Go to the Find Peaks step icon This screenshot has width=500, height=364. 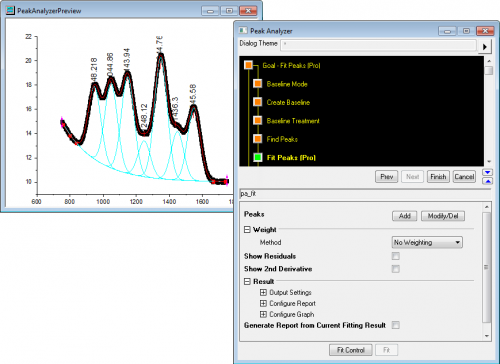point(258,139)
